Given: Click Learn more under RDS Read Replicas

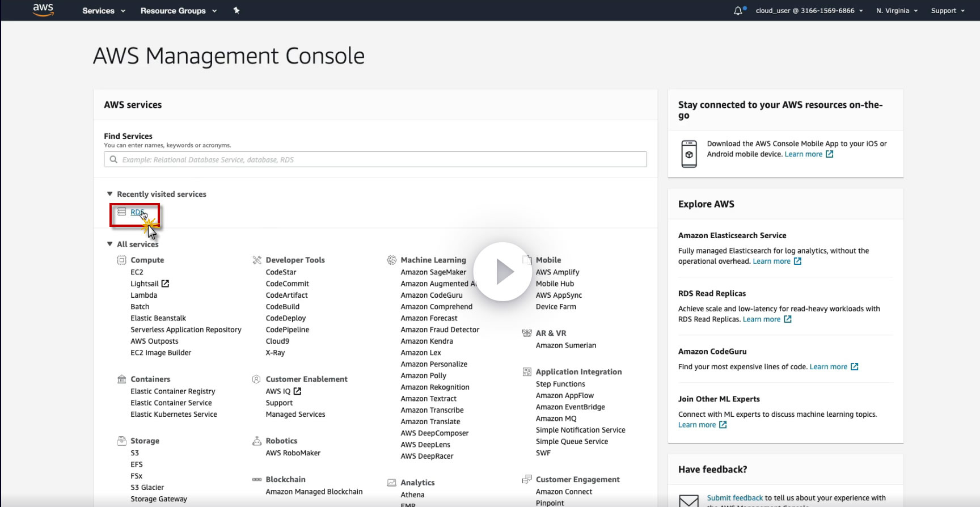Looking at the screenshot, I should point(762,319).
